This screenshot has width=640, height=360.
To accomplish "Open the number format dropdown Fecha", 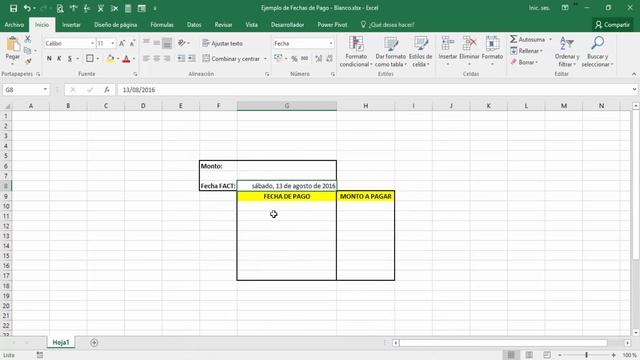I will point(331,43).
